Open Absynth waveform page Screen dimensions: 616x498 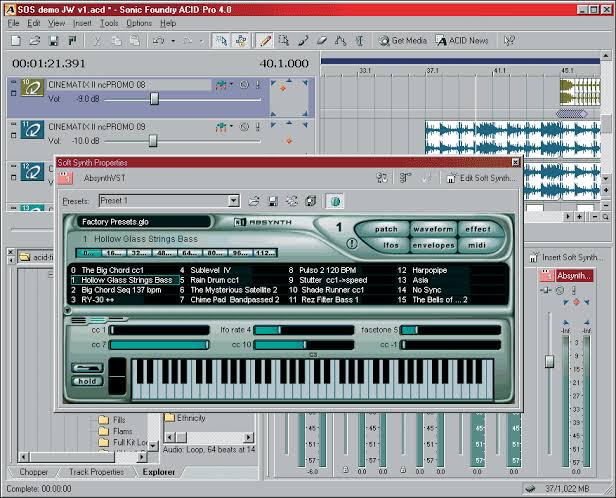pos(433,229)
